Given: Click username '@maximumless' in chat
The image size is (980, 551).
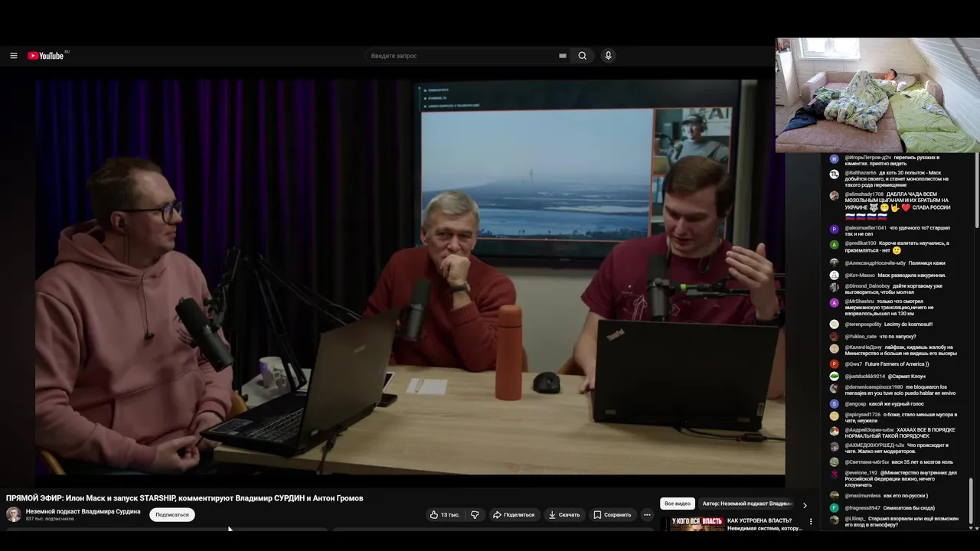Looking at the screenshot, I should 863,496.
